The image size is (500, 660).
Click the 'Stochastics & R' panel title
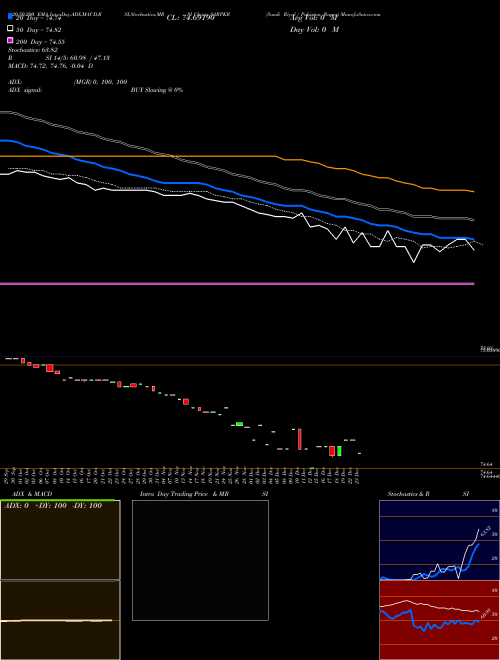pos(409,494)
